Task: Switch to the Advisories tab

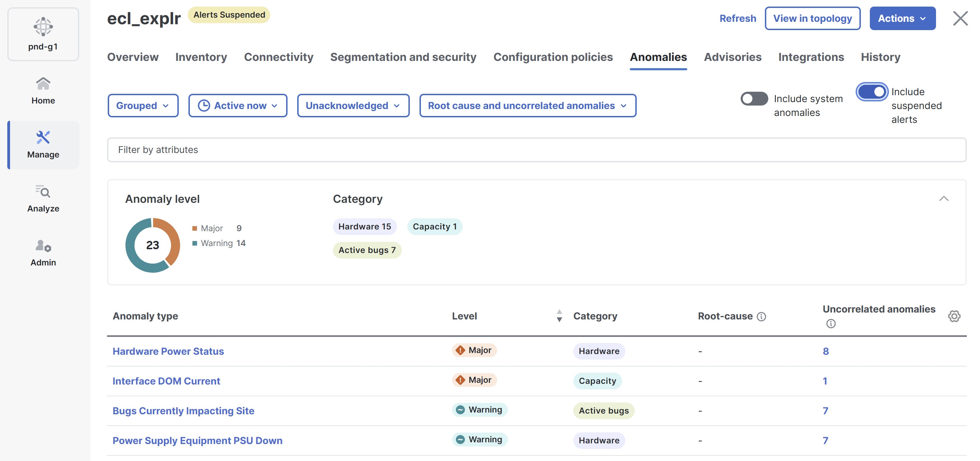Action: (x=733, y=57)
